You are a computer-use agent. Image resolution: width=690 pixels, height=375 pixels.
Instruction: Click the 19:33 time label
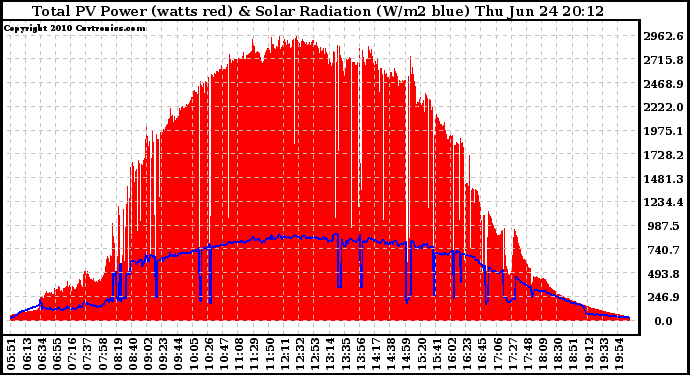coord(605,354)
